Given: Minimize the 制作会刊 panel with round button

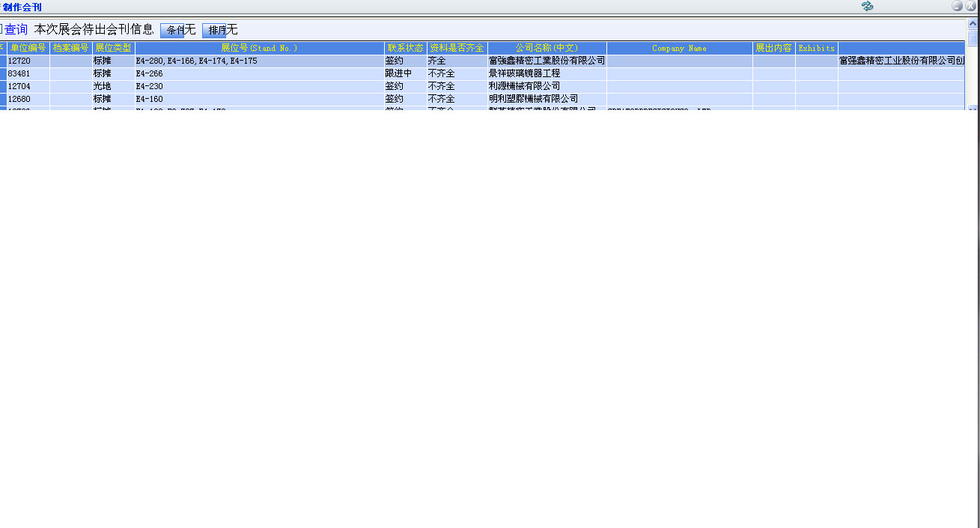Looking at the screenshot, I should 958,6.
